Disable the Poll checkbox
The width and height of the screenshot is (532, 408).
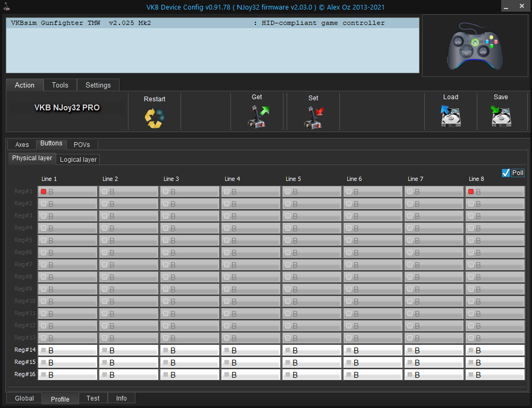[506, 173]
